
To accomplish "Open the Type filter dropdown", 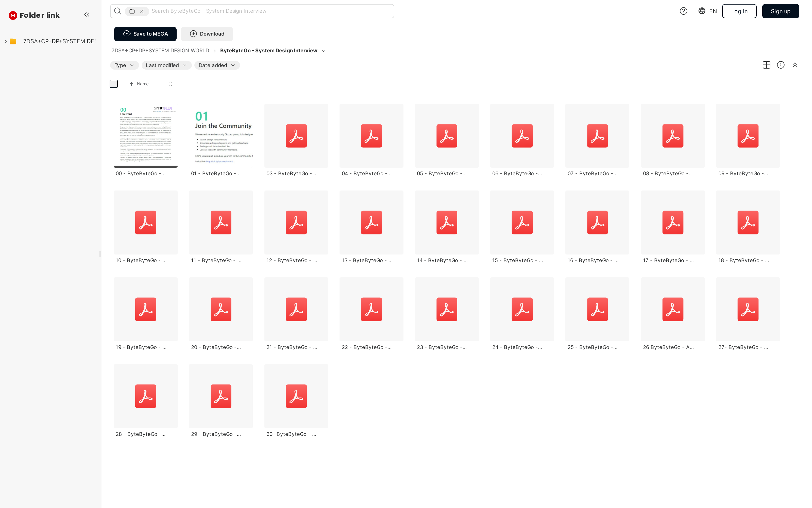I will pyautogui.click(x=124, y=65).
